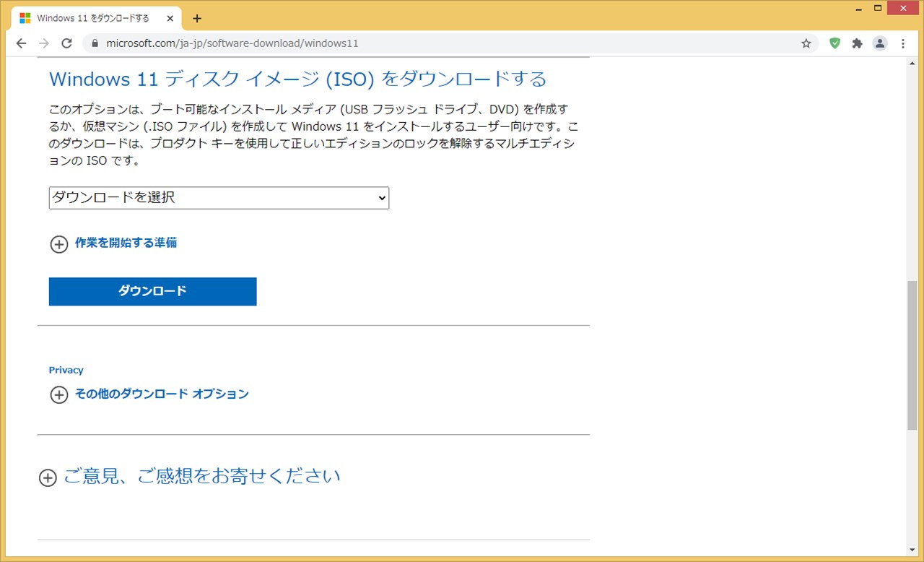The image size is (924, 562).
Task: Expand ご意見、ご感想をお寄せください section
Action: pyautogui.click(x=189, y=477)
